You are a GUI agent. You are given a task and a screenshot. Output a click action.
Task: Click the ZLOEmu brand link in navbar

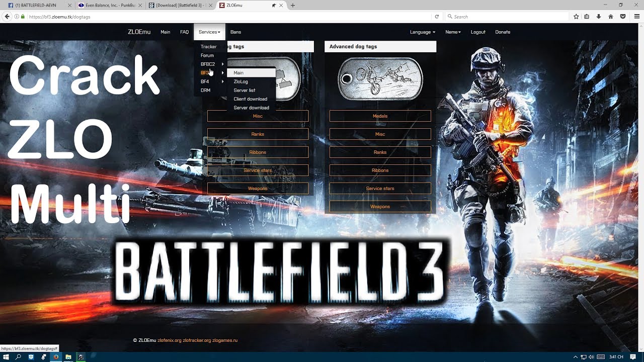coord(139,32)
